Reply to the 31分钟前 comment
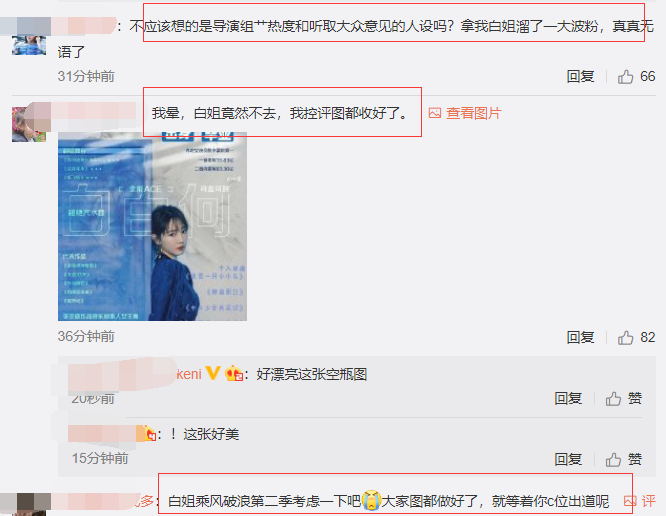 pyautogui.click(x=580, y=76)
